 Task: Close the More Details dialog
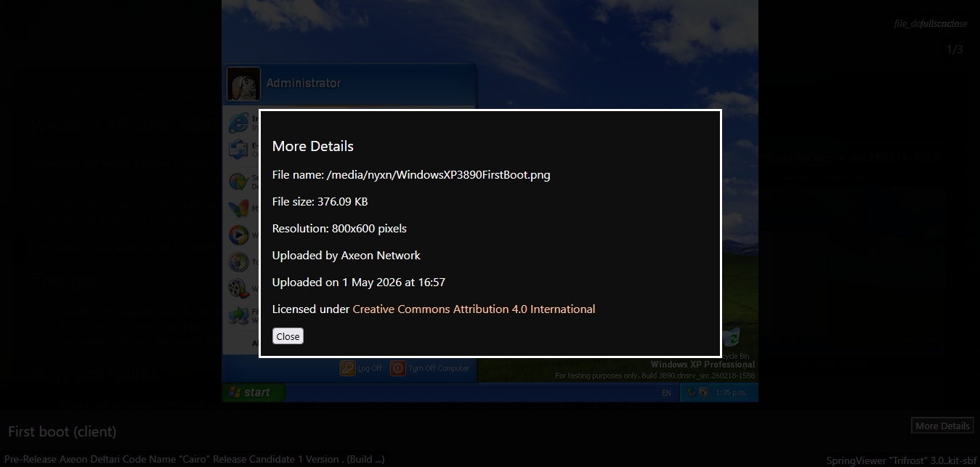[x=288, y=336]
